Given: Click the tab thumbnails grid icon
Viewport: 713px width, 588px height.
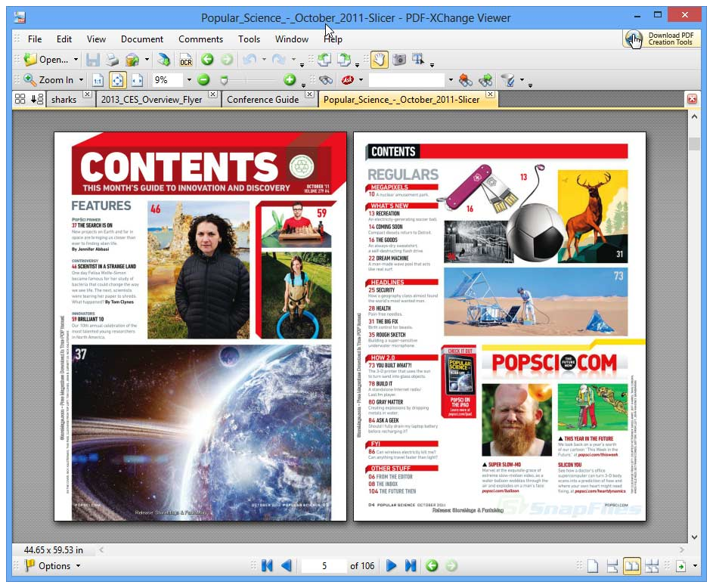Looking at the screenshot, I should 20,98.
